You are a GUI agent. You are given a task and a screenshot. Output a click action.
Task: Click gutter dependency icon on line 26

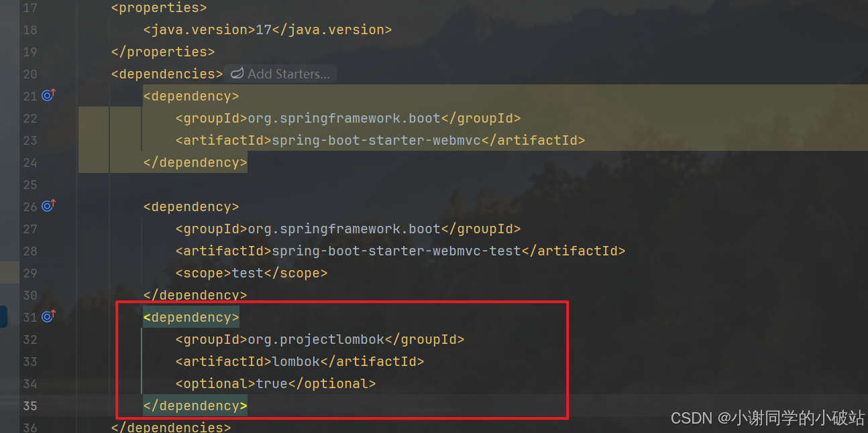(x=48, y=206)
